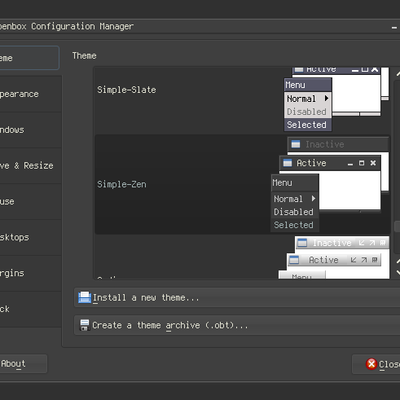
Task: Open the Appearance sidebar tab
Action: [30, 94]
